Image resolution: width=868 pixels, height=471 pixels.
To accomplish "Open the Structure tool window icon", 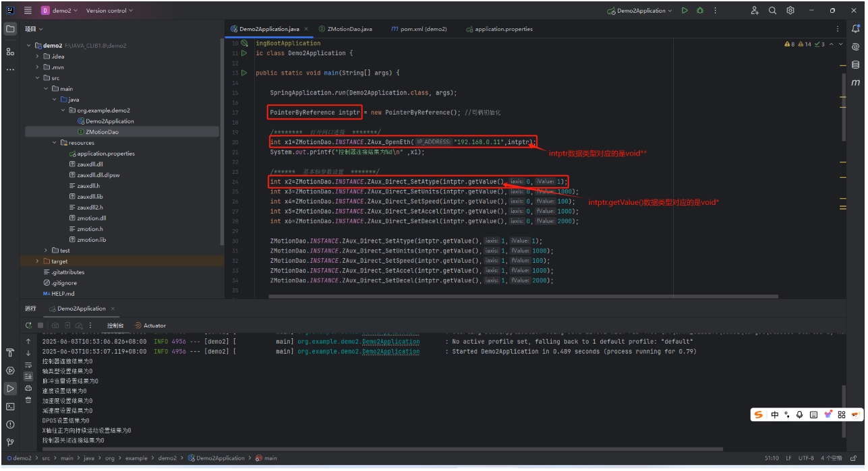I will (x=10, y=51).
